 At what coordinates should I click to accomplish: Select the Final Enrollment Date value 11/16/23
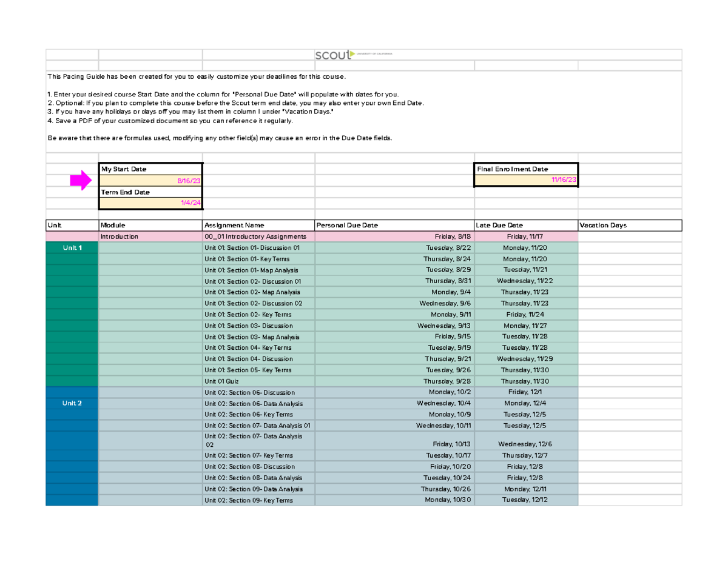526,181
